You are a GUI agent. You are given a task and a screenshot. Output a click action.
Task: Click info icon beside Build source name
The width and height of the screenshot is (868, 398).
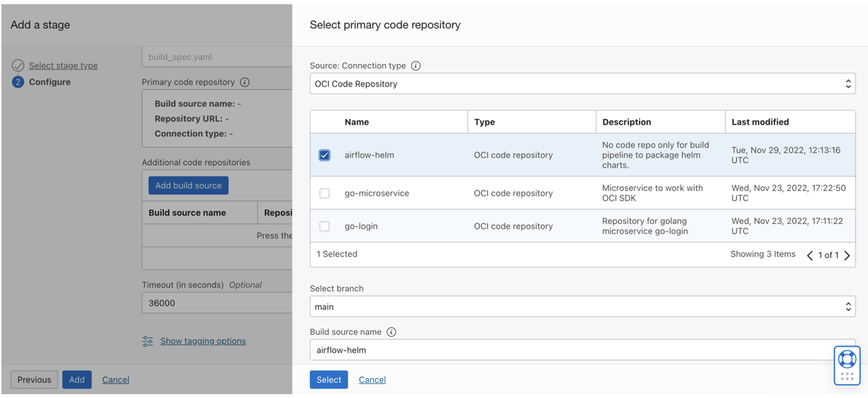tap(391, 332)
